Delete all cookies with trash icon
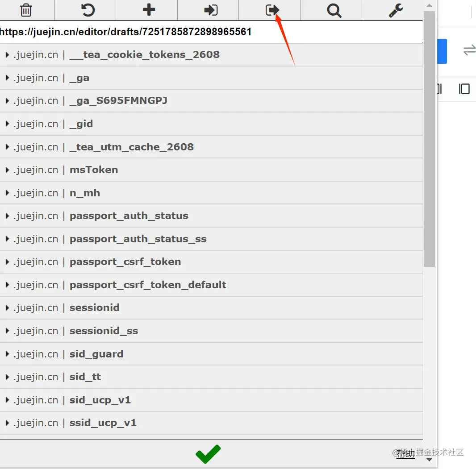Viewport: 476px width, 469px height. (26, 10)
